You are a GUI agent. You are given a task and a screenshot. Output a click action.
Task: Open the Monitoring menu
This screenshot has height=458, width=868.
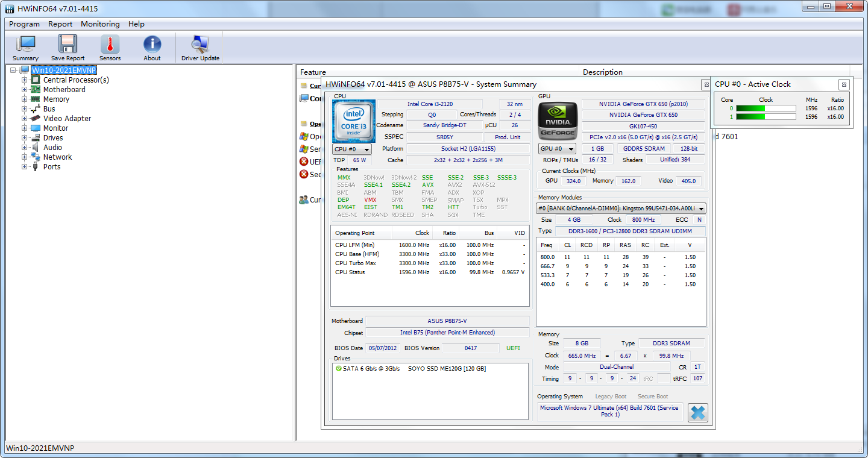click(100, 24)
